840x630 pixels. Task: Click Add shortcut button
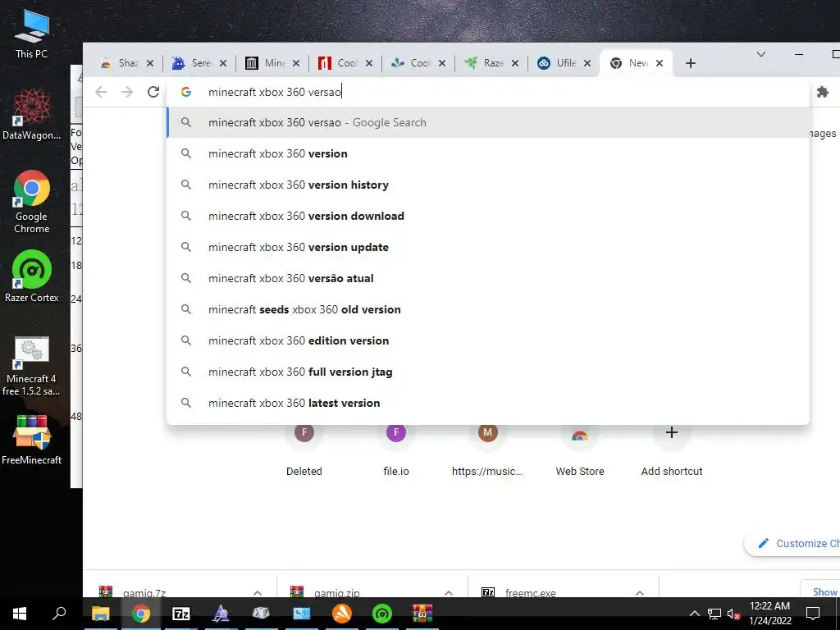click(x=672, y=450)
